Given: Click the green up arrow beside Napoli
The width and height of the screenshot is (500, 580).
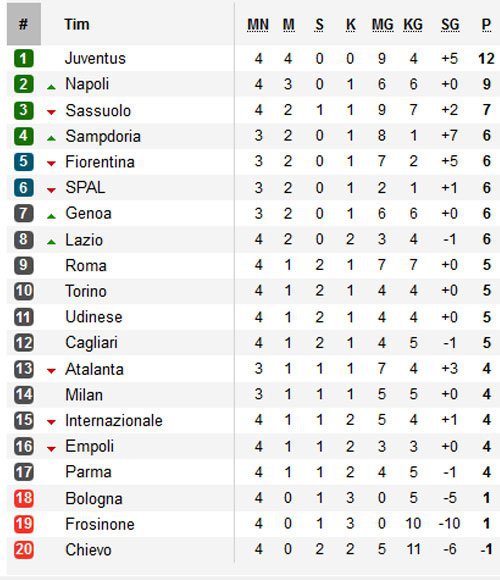Looking at the screenshot, I should 51,87.
